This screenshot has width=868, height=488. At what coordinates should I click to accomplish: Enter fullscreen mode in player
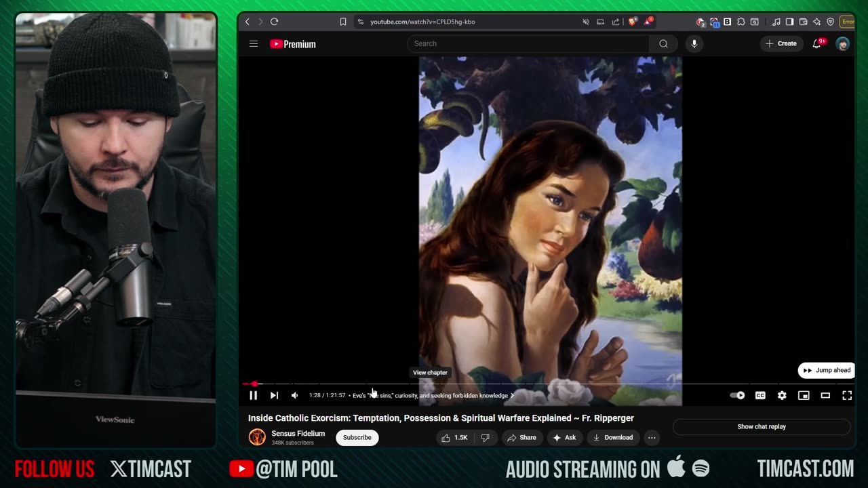pyautogui.click(x=847, y=395)
